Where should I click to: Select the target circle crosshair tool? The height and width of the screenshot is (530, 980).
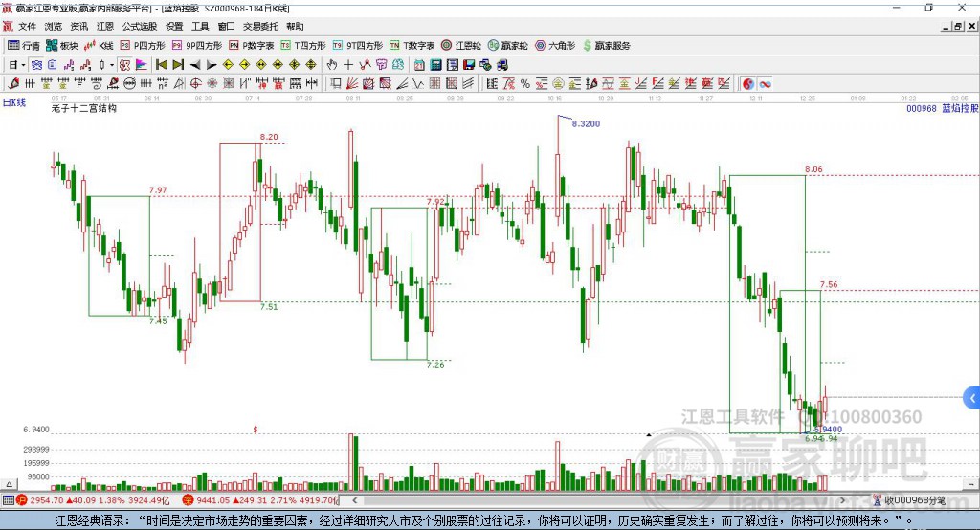[195, 83]
